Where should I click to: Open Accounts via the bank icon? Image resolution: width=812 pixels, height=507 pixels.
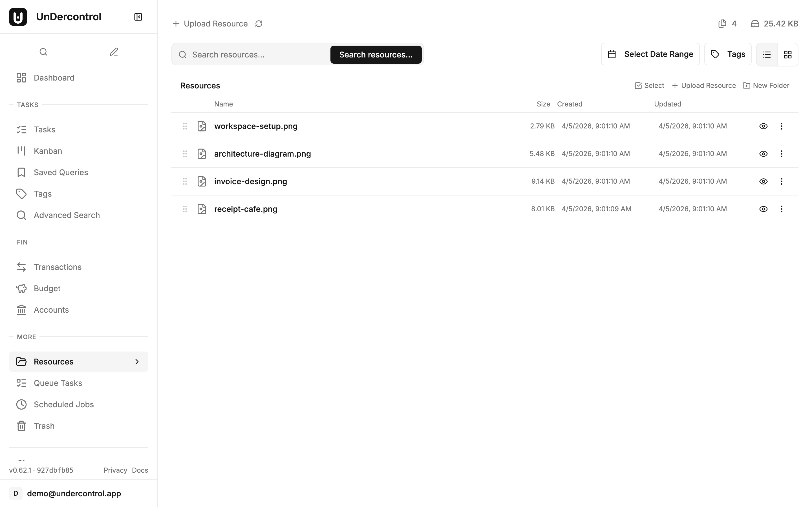coord(51,310)
